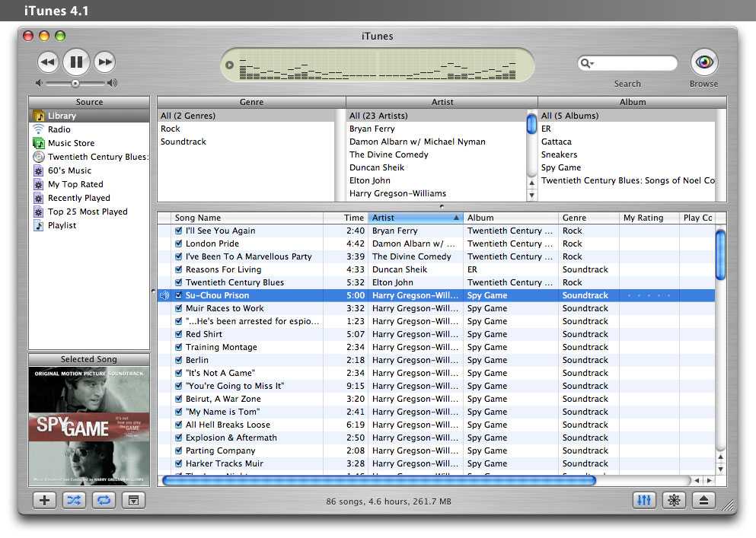Image resolution: width=756 pixels, height=538 pixels.
Task: Click the previous track rewind button
Action: pos(48,62)
